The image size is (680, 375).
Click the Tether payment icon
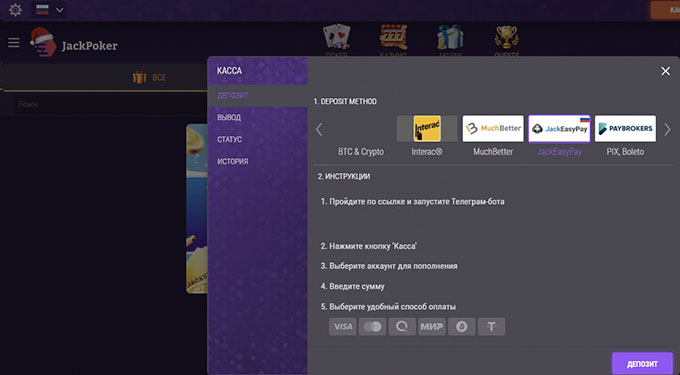coord(491,326)
